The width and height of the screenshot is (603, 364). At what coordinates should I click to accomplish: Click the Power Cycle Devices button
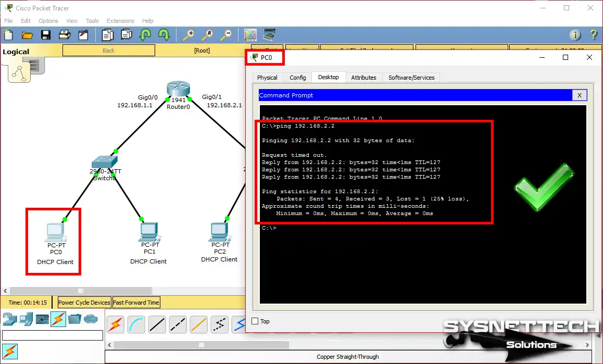pyautogui.click(x=84, y=302)
